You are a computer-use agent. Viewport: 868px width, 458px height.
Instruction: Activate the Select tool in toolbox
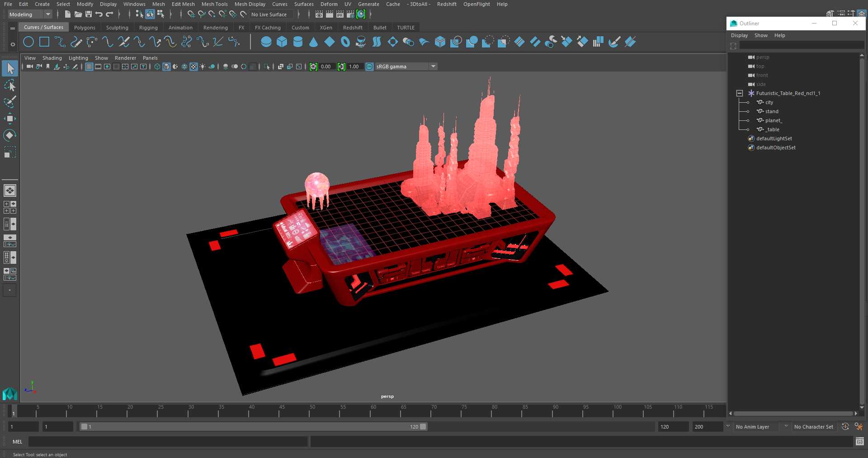pos(10,69)
